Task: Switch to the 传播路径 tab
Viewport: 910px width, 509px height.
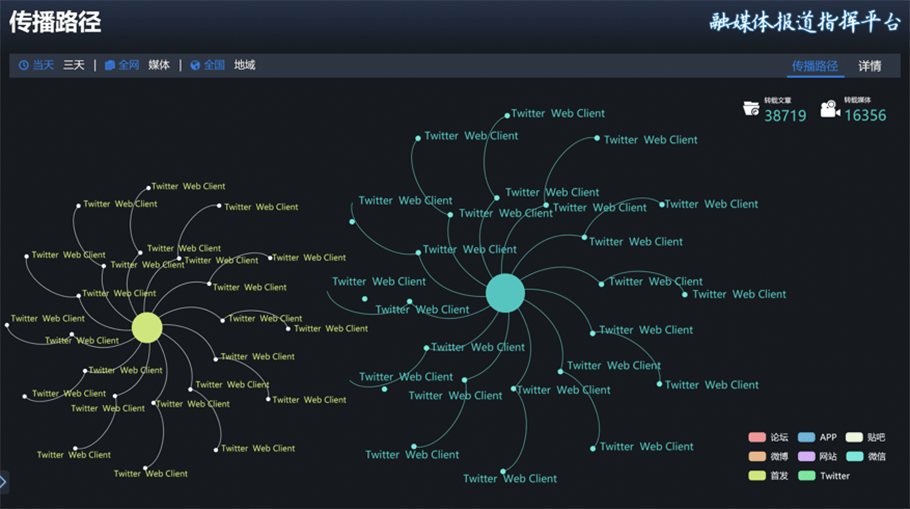Action: 815,66
